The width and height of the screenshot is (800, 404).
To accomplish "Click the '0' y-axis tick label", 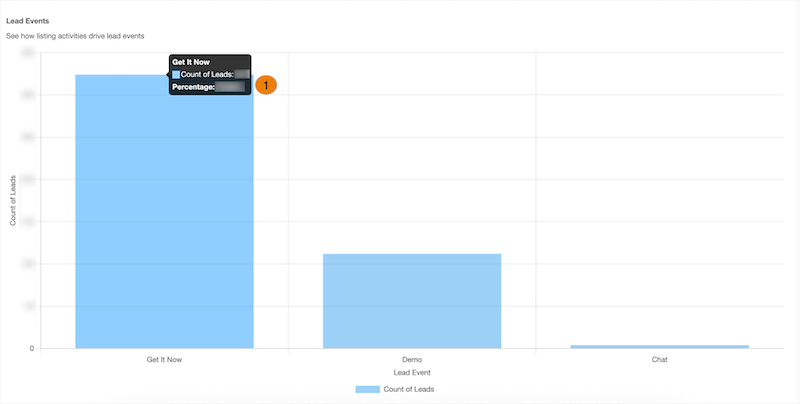I will click(x=32, y=349).
